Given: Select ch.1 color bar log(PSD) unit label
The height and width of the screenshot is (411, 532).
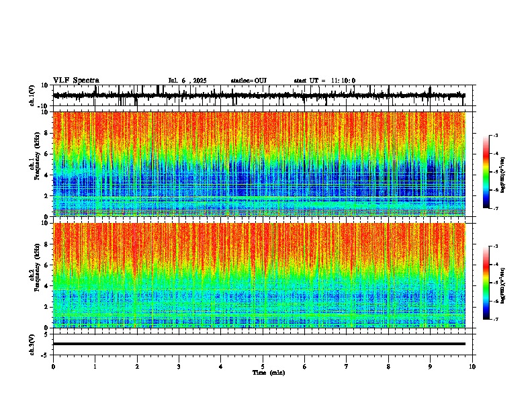Looking at the screenshot, I should click(x=503, y=175).
